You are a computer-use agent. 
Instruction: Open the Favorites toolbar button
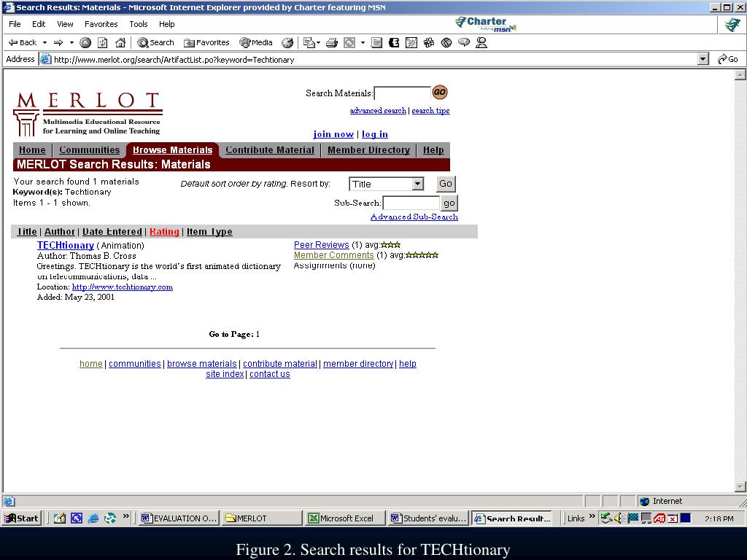pos(206,42)
